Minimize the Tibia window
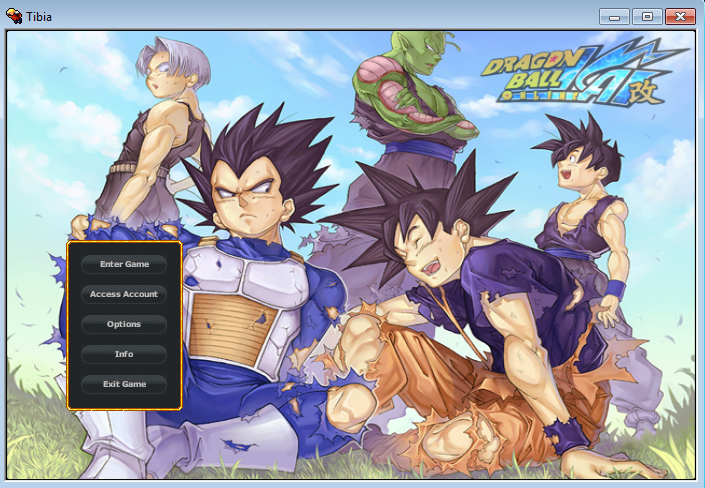Screen dimensions: 705x488 [613, 16]
